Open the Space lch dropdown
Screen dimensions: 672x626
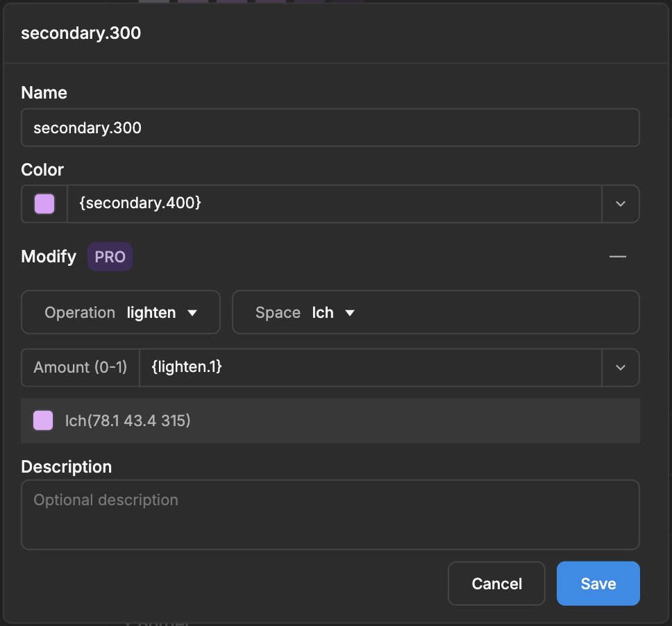436,312
